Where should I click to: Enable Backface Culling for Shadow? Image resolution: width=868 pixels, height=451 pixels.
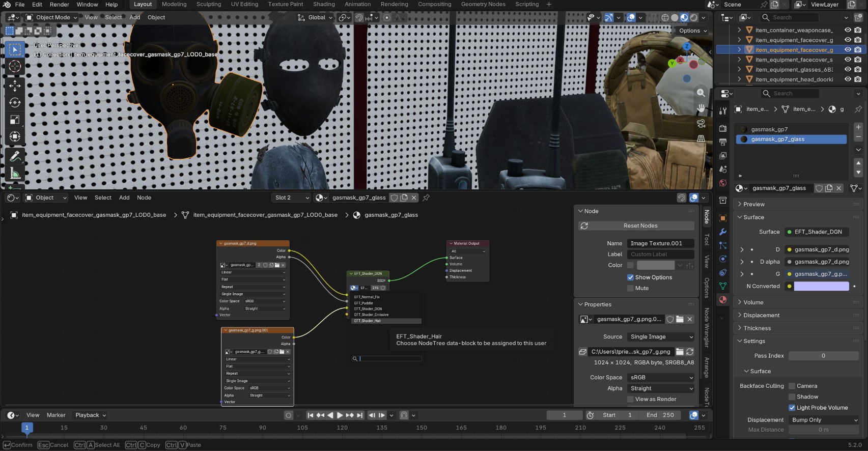[792, 397]
